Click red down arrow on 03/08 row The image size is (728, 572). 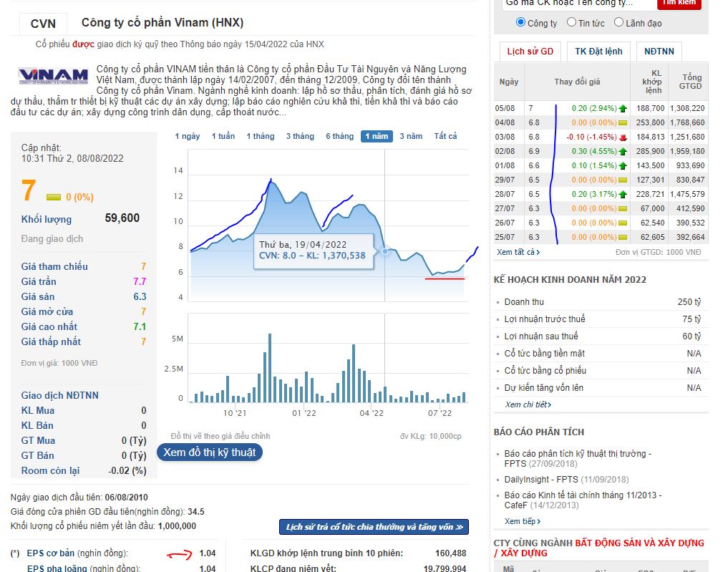(623, 137)
